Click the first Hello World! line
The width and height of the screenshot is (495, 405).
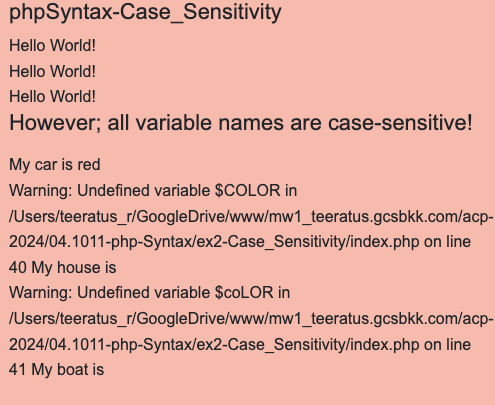pos(52,45)
